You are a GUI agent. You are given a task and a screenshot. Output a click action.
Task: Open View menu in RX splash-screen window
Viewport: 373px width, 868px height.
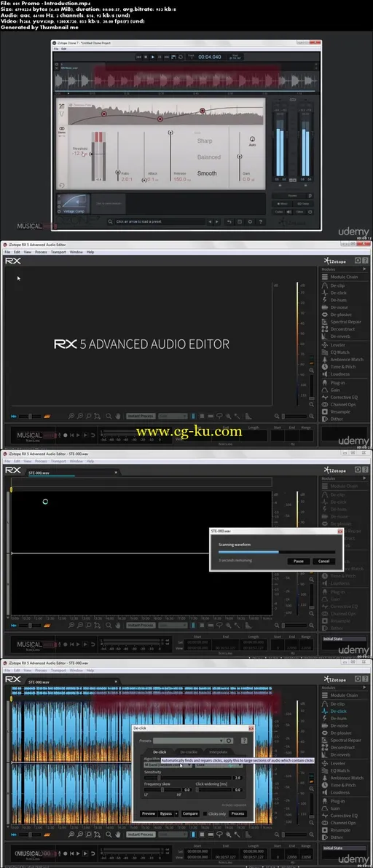point(27,252)
